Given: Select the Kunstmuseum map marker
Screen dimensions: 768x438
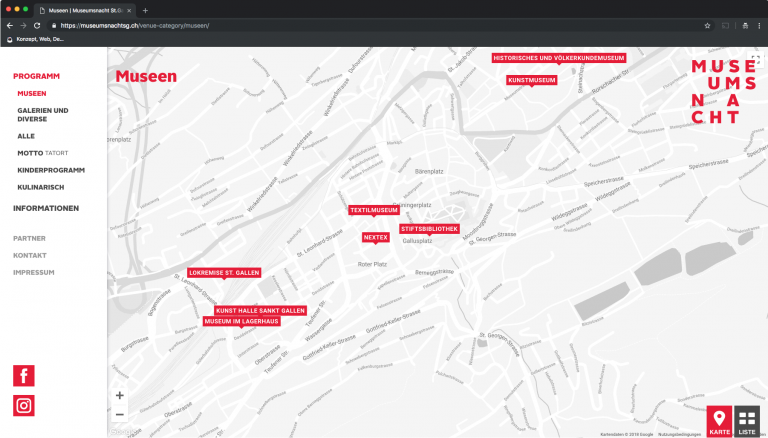Looking at the screenshot, I should click(x=531, y=80).
